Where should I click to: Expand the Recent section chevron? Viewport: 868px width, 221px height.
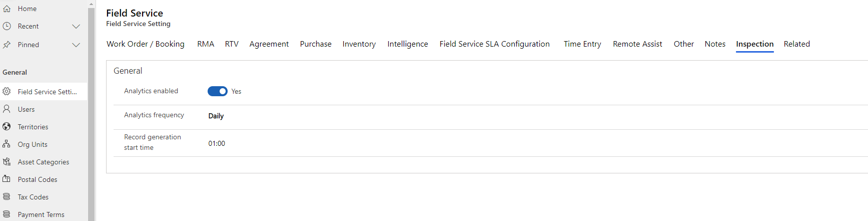point(76,26)
